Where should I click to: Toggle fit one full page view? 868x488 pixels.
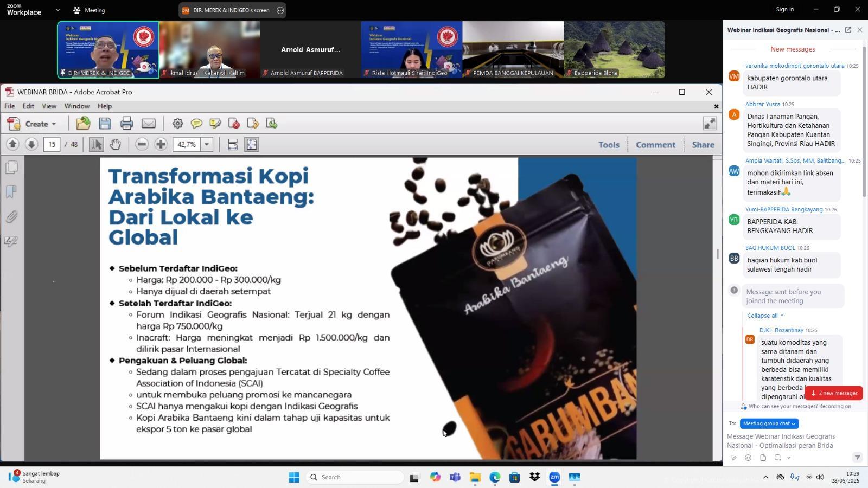click(252, 144)
